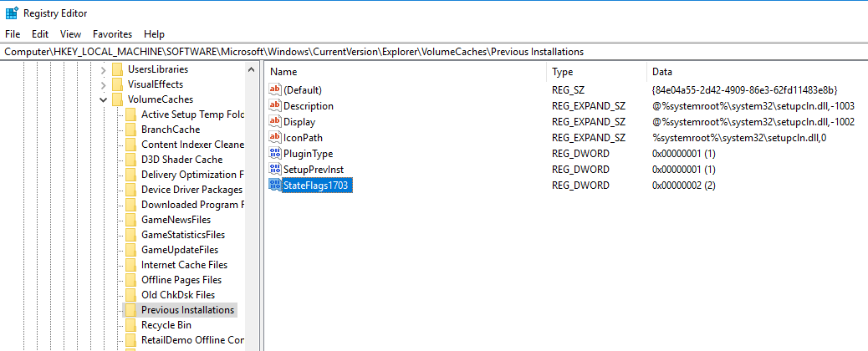Click the setupcln.dll,0 data cell
This screenshot has height=351, width=868.
point(739,137)
